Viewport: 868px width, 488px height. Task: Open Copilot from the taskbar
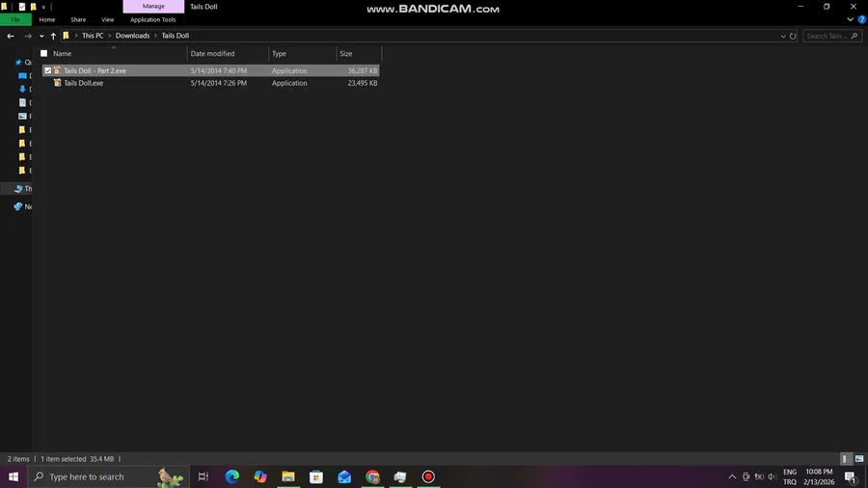click(x=260, y=476)
